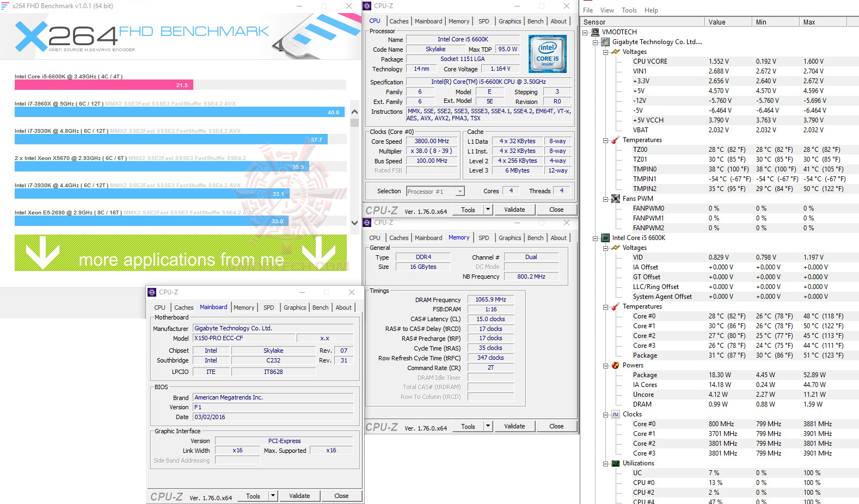This screenshot has width=859, height=504.
Task: Collapse the Utilizations section
Action: 605,463
